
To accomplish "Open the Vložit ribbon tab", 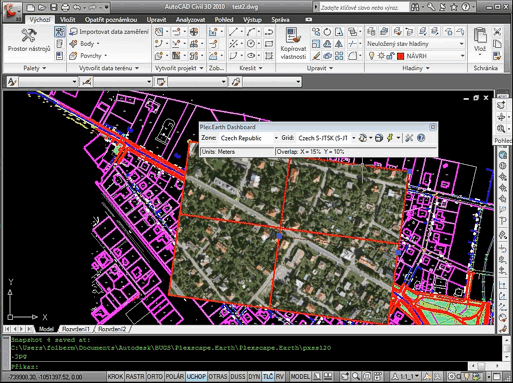I will [x=67, y=20].
